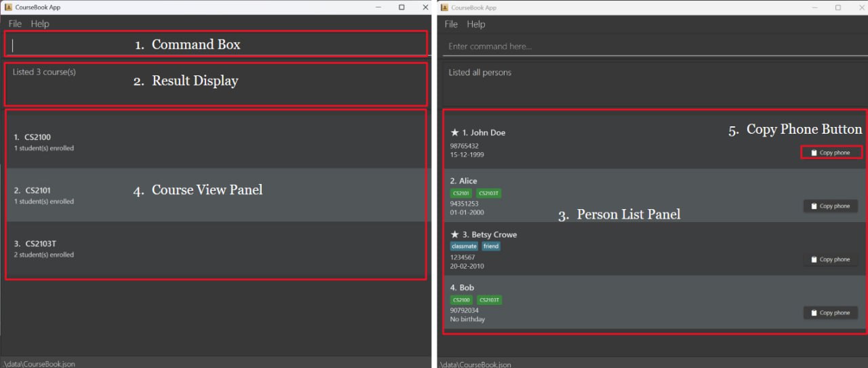Click CourseBook App icon in right title bar

tap(444, 7)
